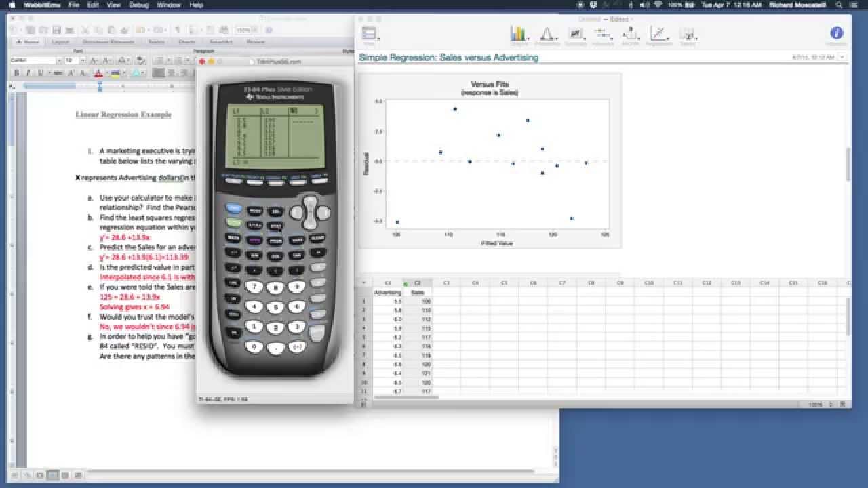Open the font size dropdown in Word
This screenshot has height=488, width=868.
tap(83, 61)
